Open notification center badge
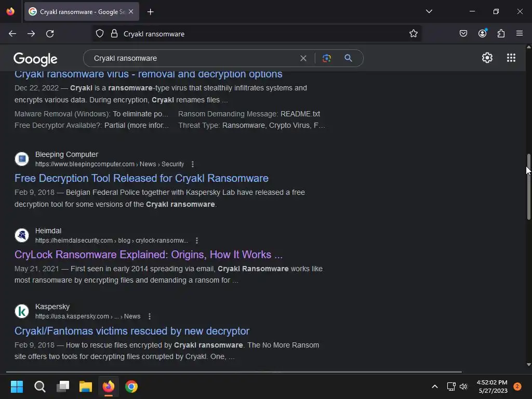This screenshot has width=532, height=399. [x=517, y=387]
